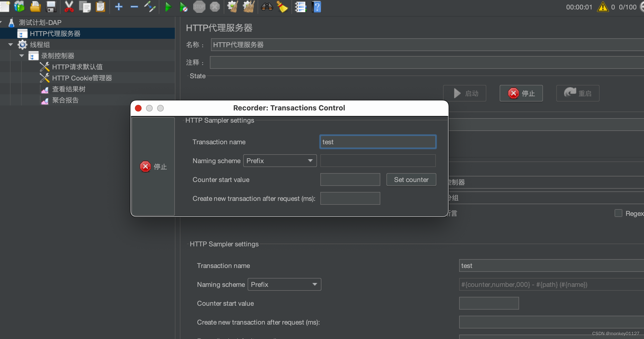Click the 名称 name input field
The height and width of the screenshot is (339, 644).
pyautogui.click(x=427, y=45)
